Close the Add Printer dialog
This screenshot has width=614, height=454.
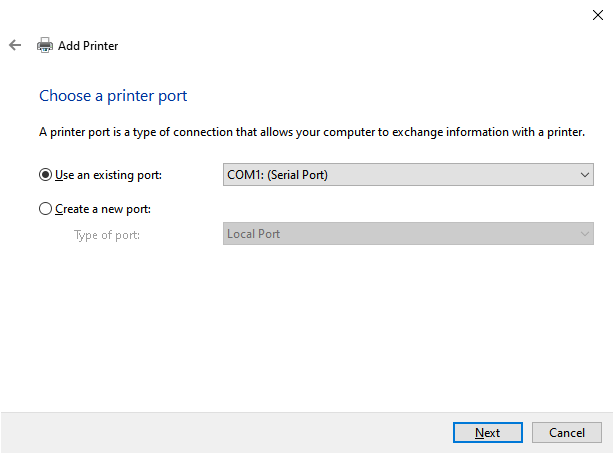click(598, 15)
